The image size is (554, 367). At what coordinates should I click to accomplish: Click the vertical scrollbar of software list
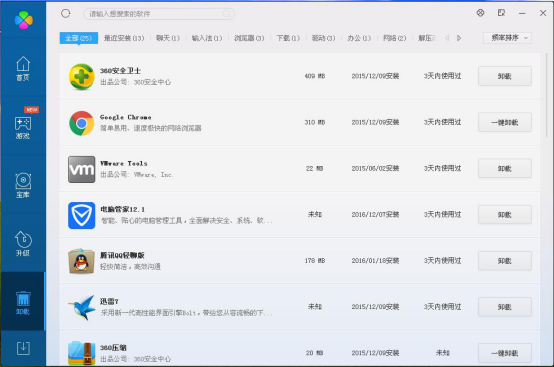pyautogui.click(x=546, y=95)
